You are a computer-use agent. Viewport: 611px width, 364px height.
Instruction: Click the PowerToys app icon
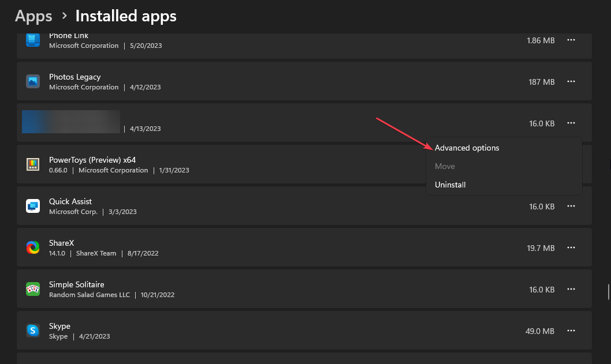[33, 164]
